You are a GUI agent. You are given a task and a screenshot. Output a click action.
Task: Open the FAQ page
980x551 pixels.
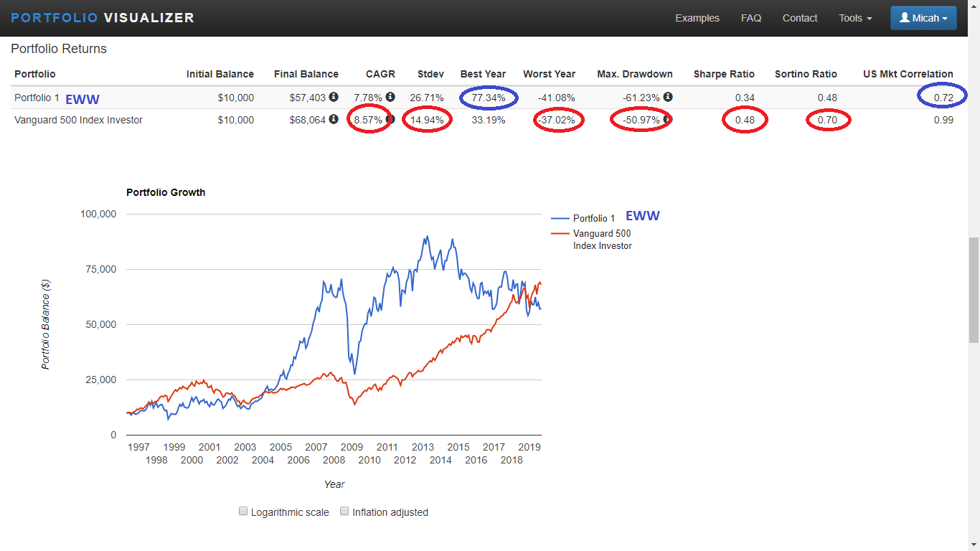(751, 18)
